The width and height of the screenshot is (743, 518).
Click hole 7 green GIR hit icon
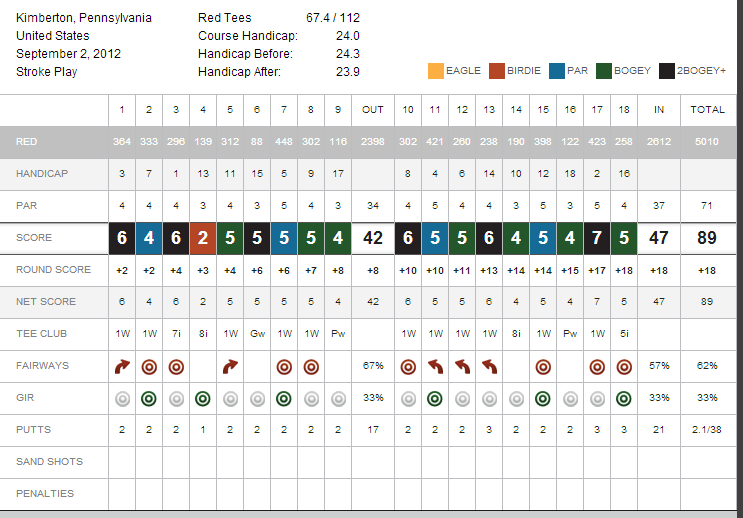point(284,398)
